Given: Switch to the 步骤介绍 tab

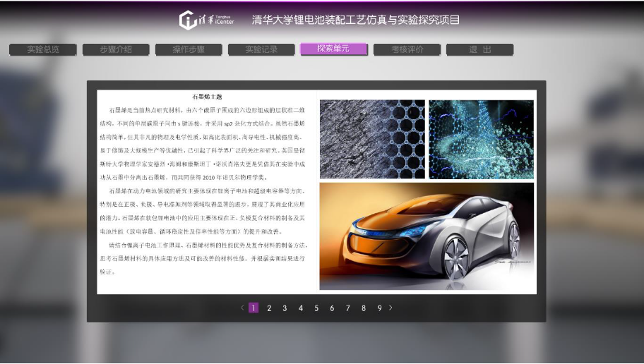Looking at the screenshot, I should point(116,49).
